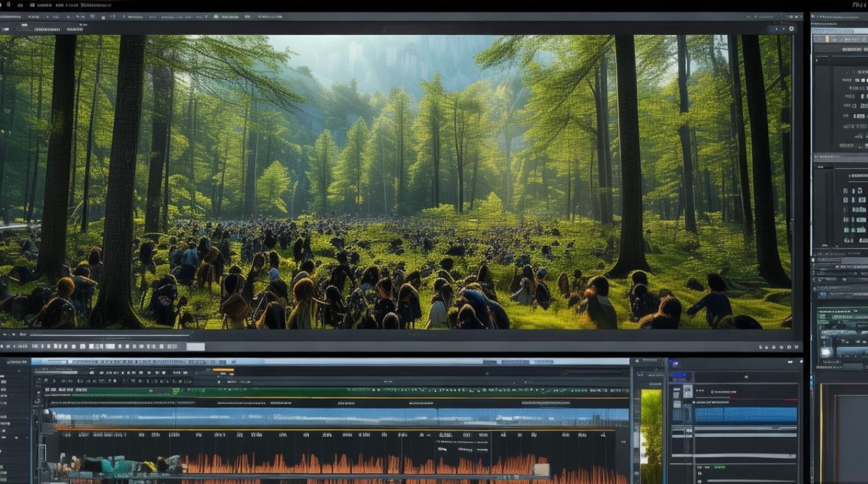This screenshot has width=868, height=484.
Task: Click the round button in the preview header's right corner
Action: coord(792,28)
